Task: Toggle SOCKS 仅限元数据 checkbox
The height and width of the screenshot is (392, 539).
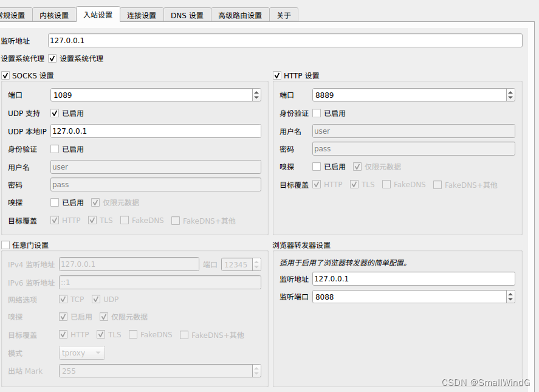Action: coord(95,202)
